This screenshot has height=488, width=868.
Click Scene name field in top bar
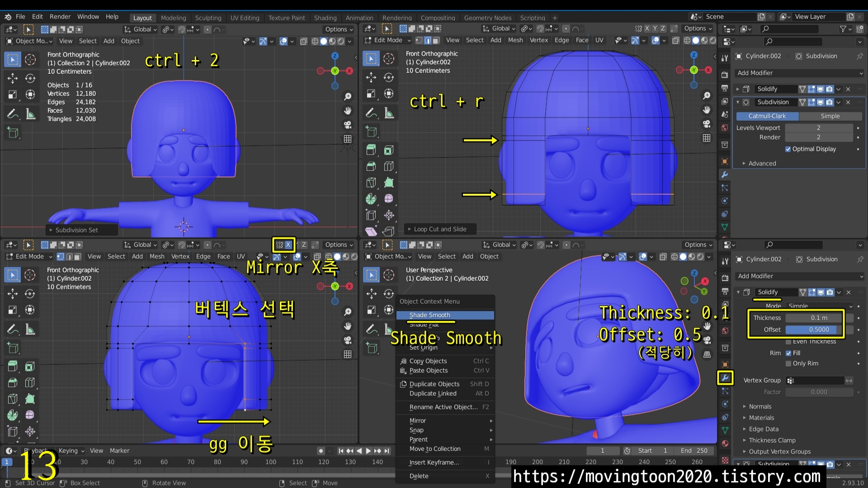coord(730,17)
